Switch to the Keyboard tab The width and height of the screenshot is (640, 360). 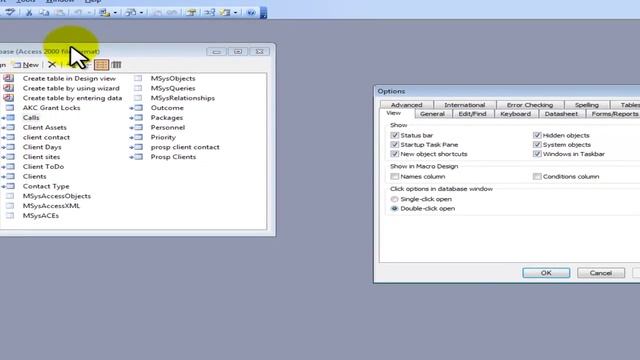click(516, 114)
